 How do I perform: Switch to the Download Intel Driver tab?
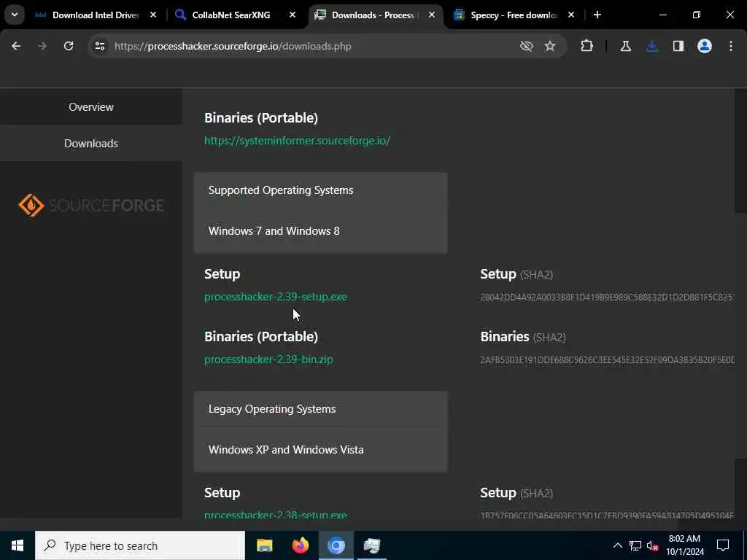(96, 15)
